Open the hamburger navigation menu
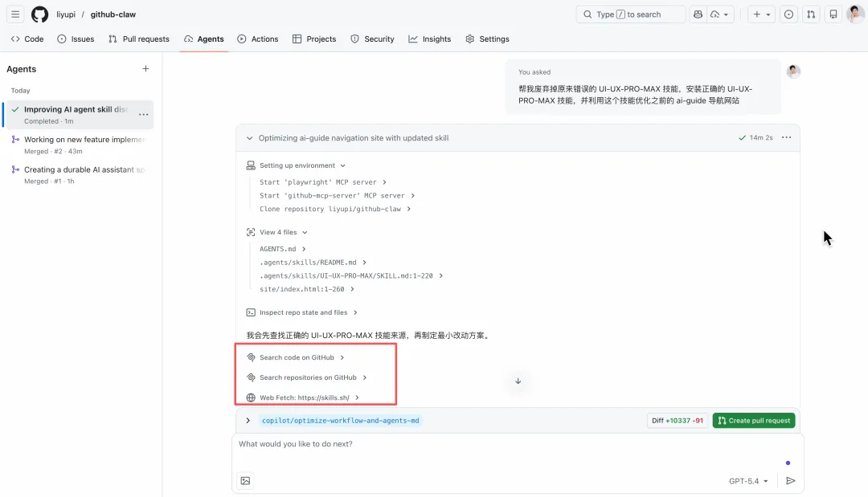 (x=15, y=14)
